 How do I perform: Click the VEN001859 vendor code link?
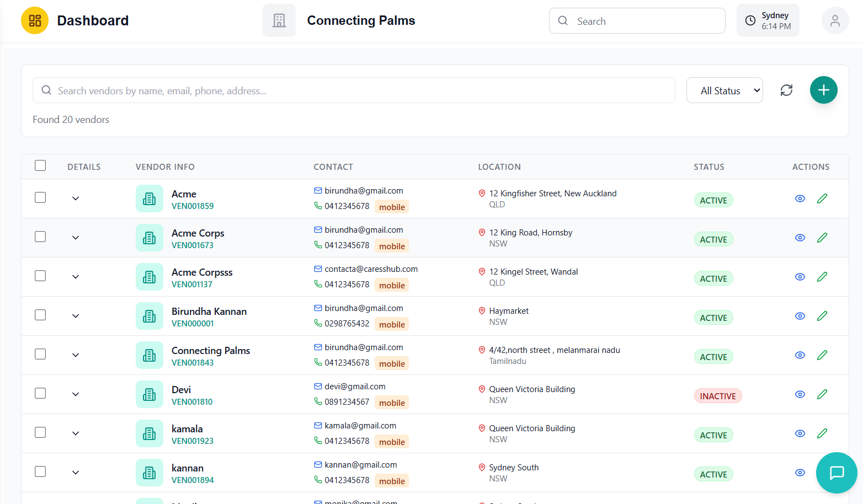pyautogui.click(x=193, y=206)
